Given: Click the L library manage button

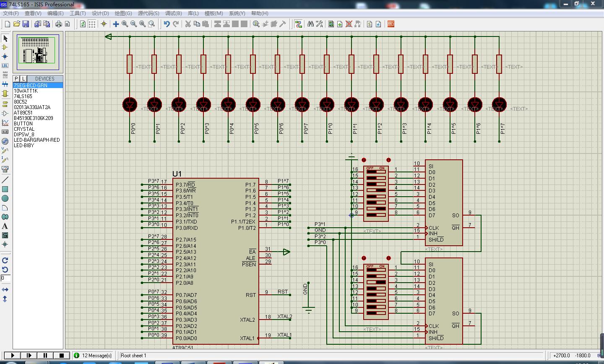Looking at the screenshot, I should [23, 78].
